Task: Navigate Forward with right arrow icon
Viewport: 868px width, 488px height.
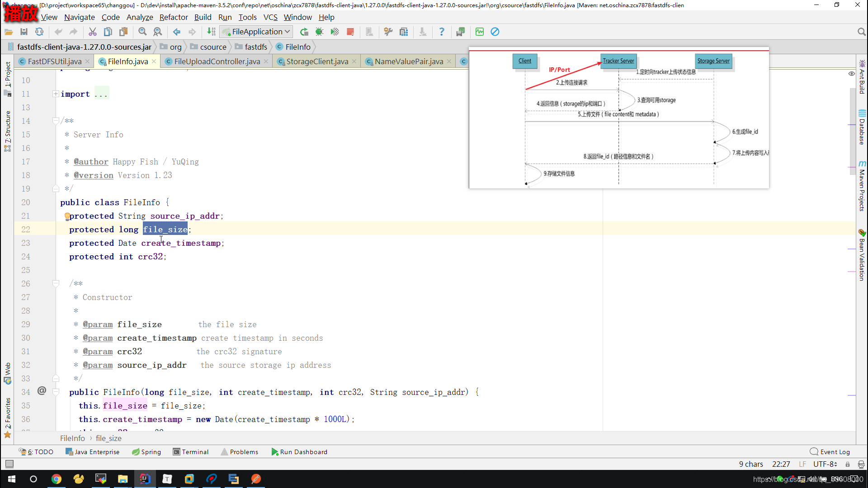Action: 192,32
